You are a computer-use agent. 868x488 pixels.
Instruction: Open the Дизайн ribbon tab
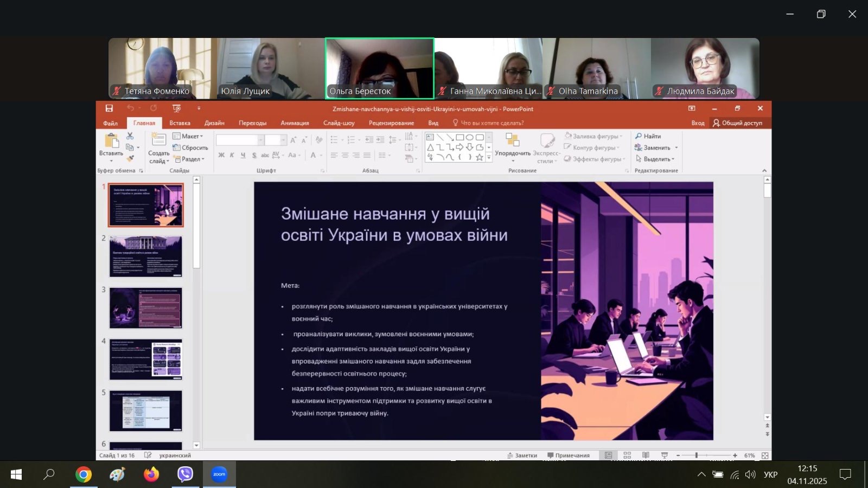coord(214,123)
